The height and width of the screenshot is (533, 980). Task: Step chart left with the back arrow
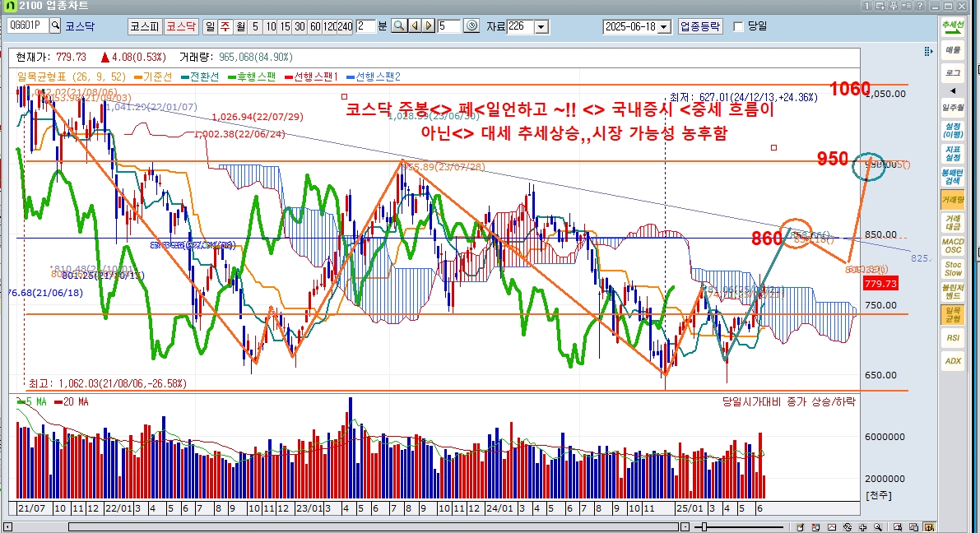pyautogui.click(x=415, y=26)
